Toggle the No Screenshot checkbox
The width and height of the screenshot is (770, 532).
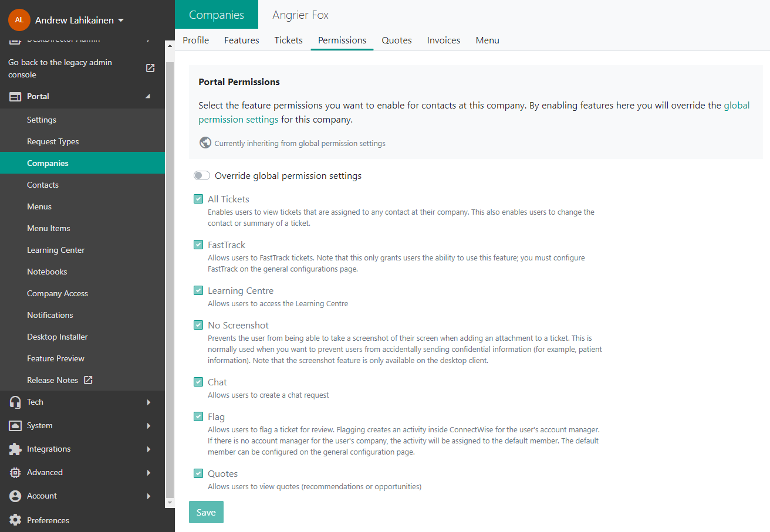(x=198, y=325)
